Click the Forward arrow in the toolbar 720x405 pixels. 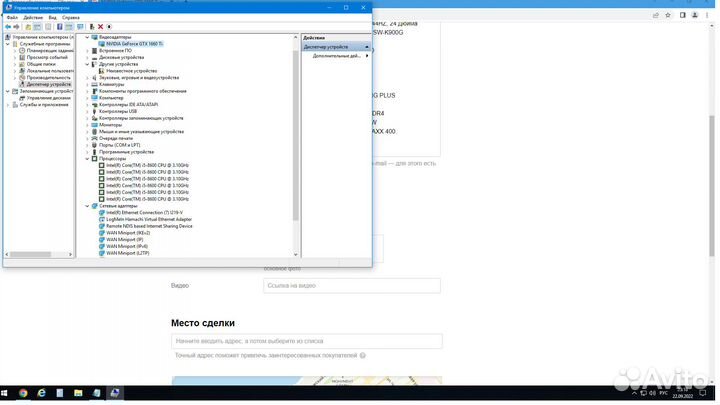coord(17,26)
